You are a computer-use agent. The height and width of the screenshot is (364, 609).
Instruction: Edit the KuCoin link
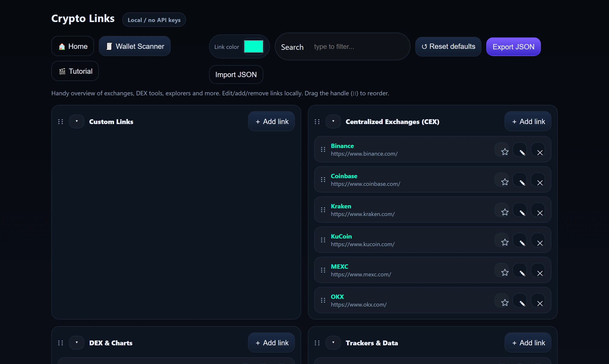tap(520, 240)
